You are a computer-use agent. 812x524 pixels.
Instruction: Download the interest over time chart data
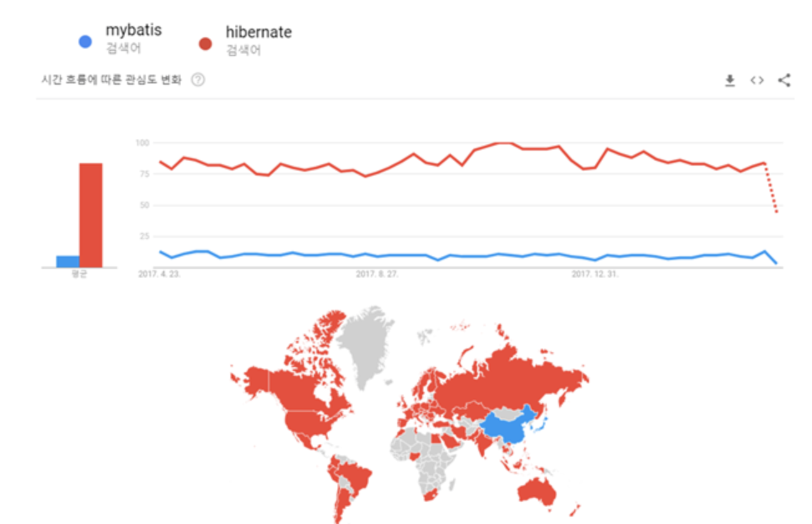click(730, 80)
